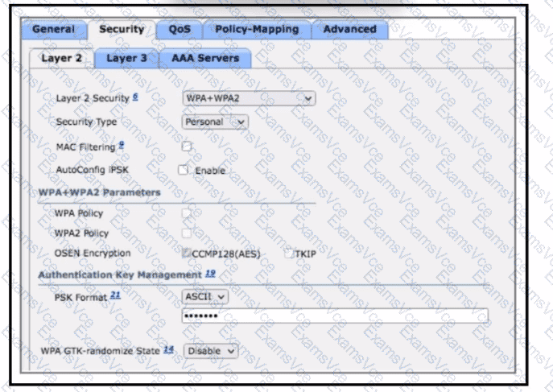The image size is (553, 392).
Task: Open footnote 21 next to PSK Format
Action: coord(115,295)
